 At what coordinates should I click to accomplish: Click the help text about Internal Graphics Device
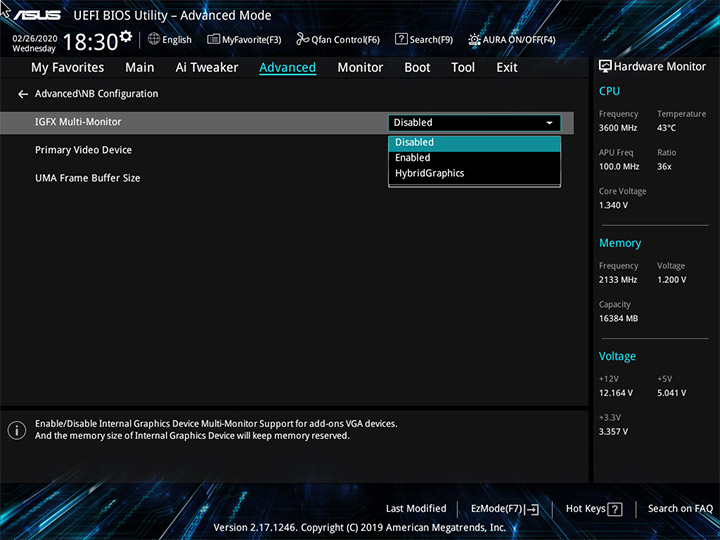(216, 430)
